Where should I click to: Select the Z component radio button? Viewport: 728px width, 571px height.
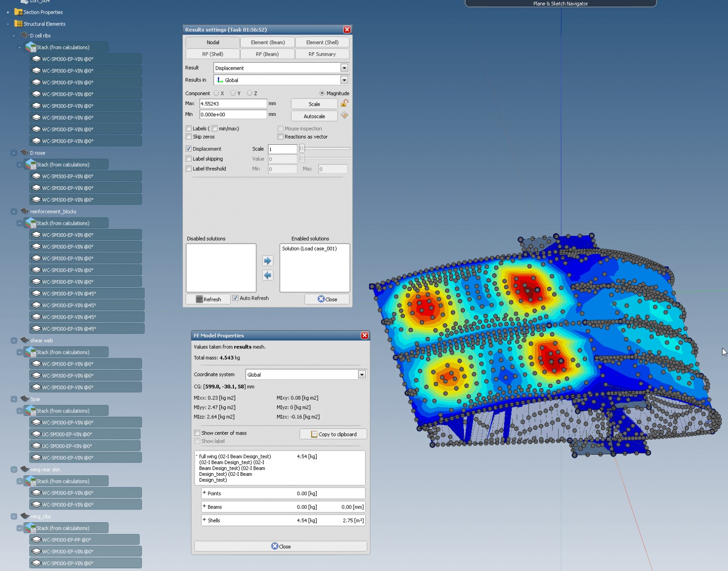[x=249, y=93]
